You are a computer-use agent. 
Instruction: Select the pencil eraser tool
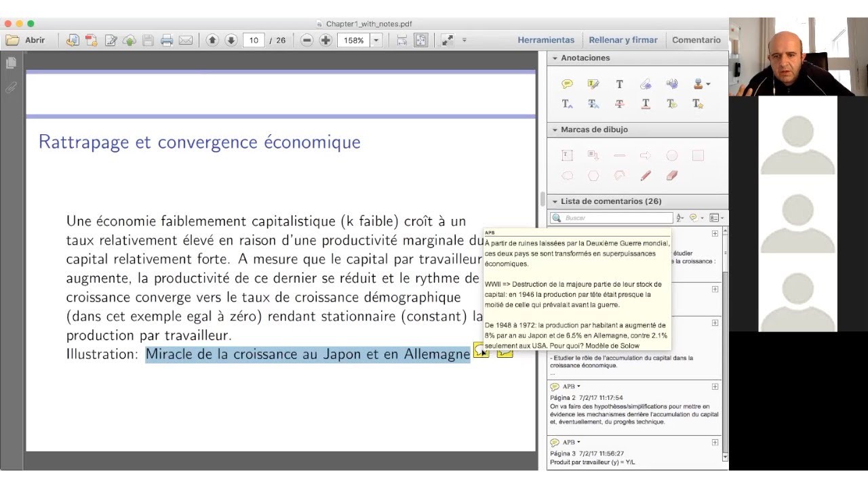tap(671, 176)
